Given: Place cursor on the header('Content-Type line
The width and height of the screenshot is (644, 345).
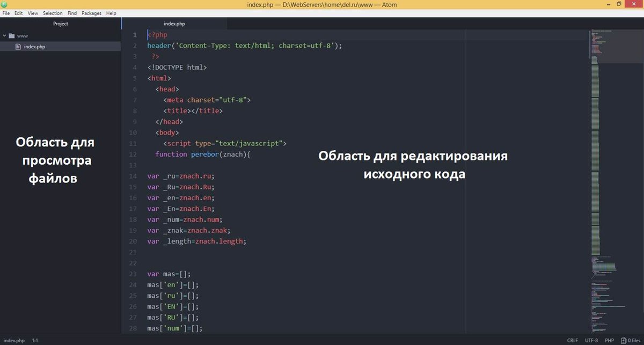Looking at the screenshot, I should (x=245, y=46).
